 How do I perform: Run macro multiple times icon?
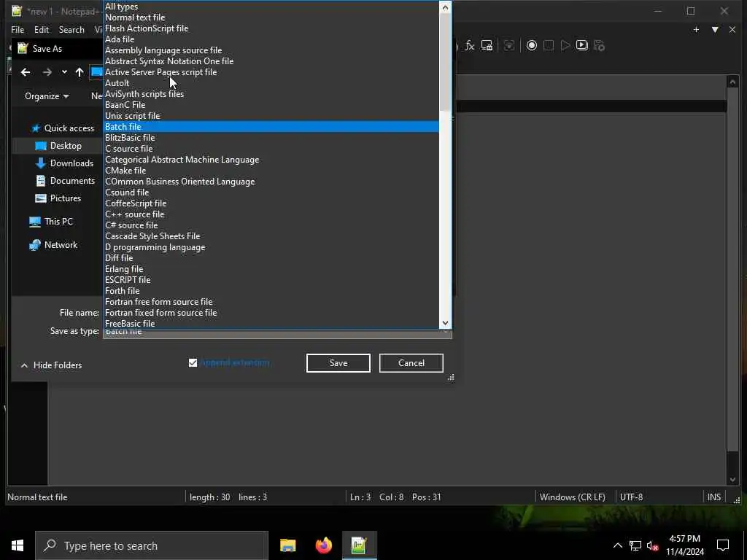click(x=581, y=45)
